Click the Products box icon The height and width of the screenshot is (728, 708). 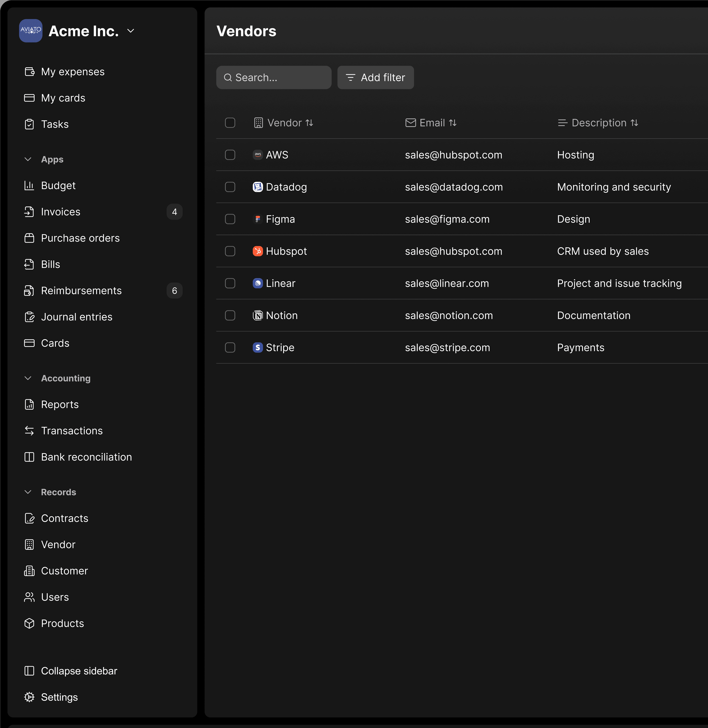coord(29,623)
